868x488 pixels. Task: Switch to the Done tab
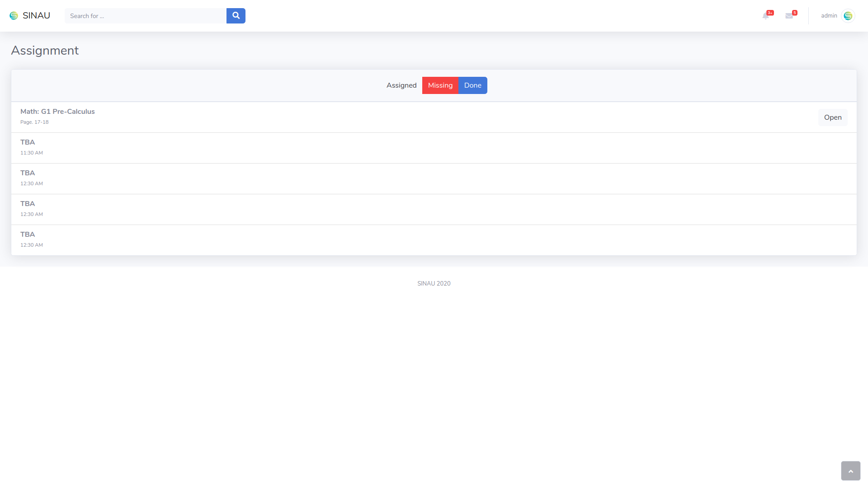coord(472,85)
